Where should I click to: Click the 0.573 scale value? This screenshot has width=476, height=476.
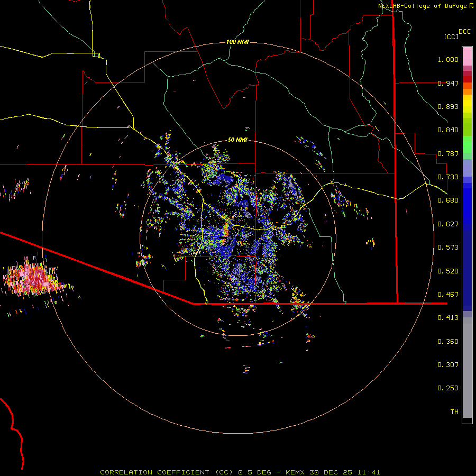448,248
